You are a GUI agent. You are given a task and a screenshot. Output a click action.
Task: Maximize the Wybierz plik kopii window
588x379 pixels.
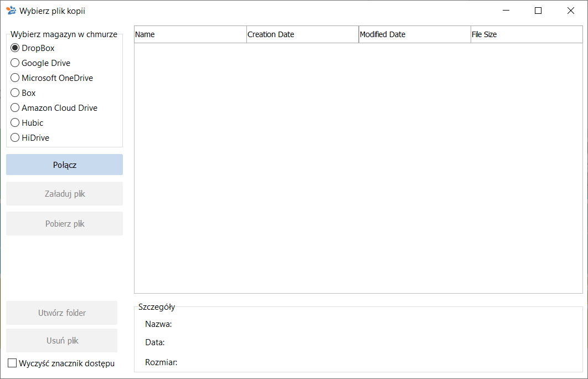[x=538, y=11]
